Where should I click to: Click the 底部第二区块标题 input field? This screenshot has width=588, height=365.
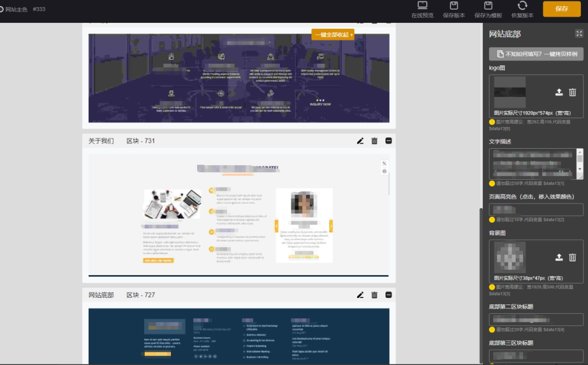[536, 320]
